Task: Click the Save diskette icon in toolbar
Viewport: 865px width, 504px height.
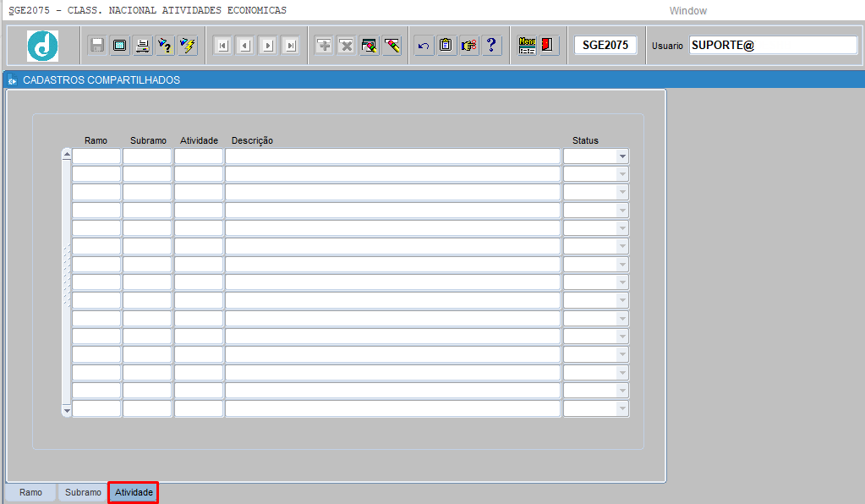Action: click(x=97, y=45)
